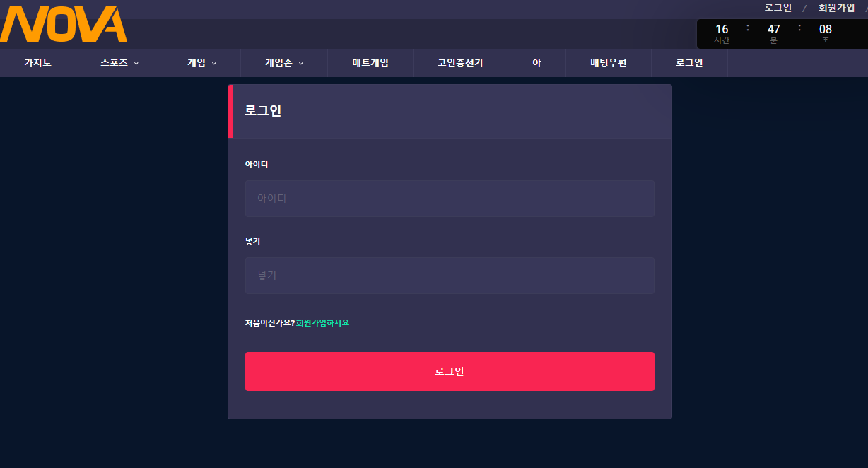868x468 pixels.
Task: Open the 배팅우편 menu item
Action: (609, 63)
